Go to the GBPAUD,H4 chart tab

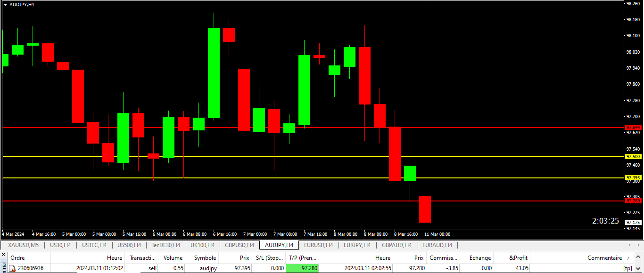click(x=396, y=245)
